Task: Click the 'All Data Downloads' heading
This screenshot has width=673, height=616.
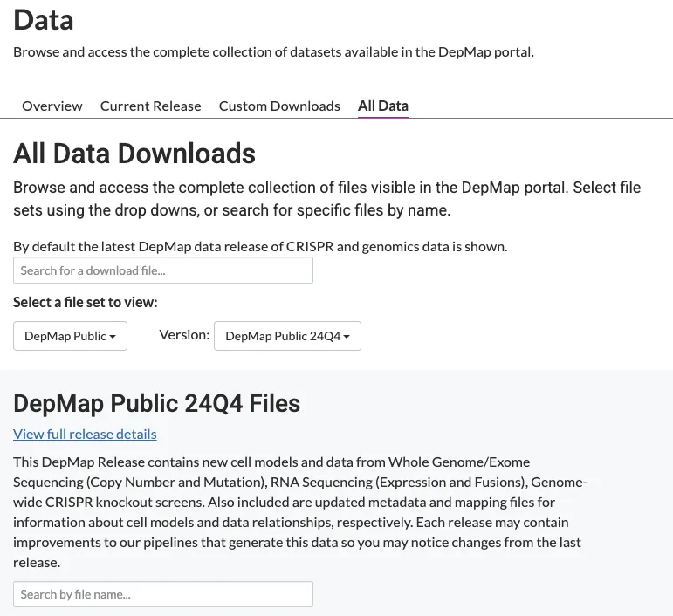Action: [134, 154]
